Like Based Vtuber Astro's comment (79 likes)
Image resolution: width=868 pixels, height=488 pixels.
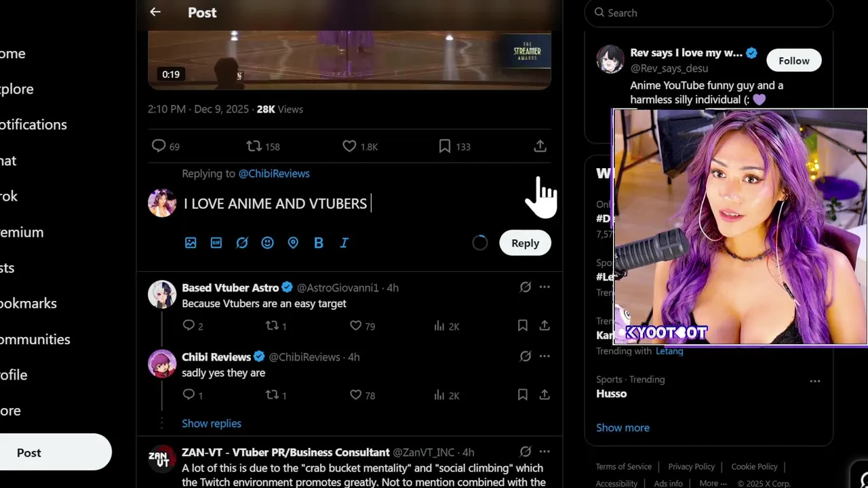(x=362, y=326)
